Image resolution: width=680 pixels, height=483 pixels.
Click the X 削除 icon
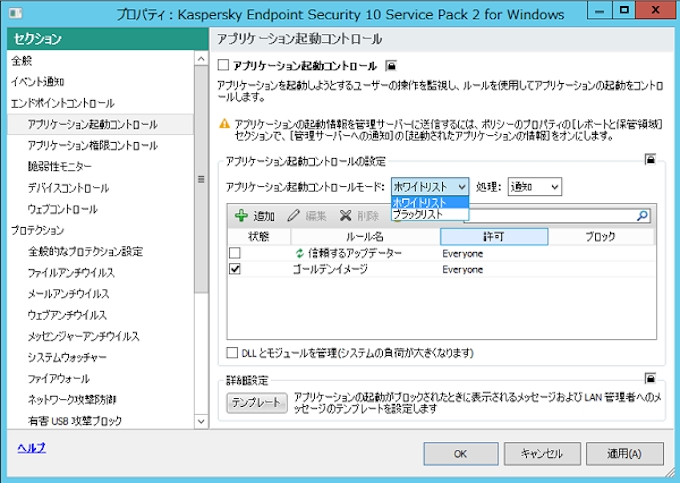[x=345, y=215]
